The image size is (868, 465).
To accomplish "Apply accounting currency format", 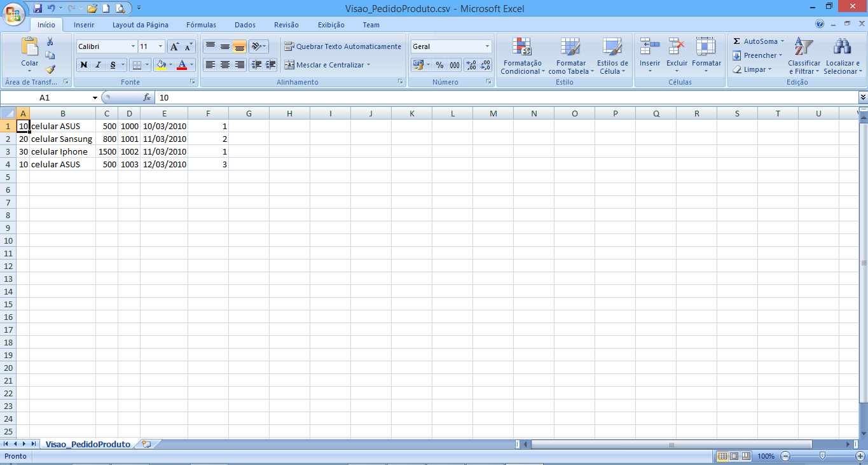I will 418,65.
